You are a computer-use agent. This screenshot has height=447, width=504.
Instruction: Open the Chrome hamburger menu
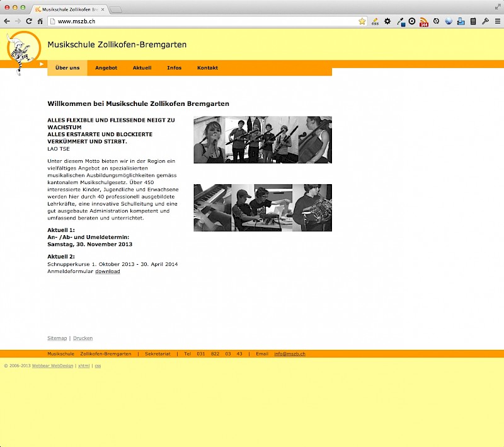click(496, 21)
